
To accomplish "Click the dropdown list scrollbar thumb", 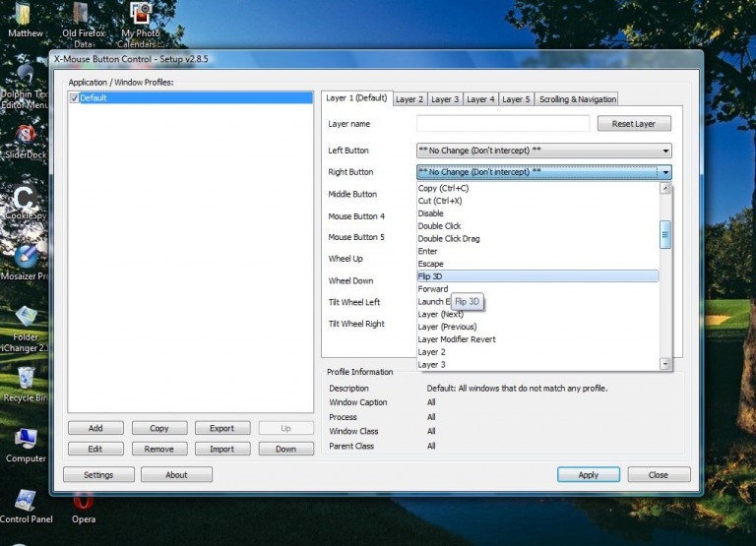I will coord(665,235).
